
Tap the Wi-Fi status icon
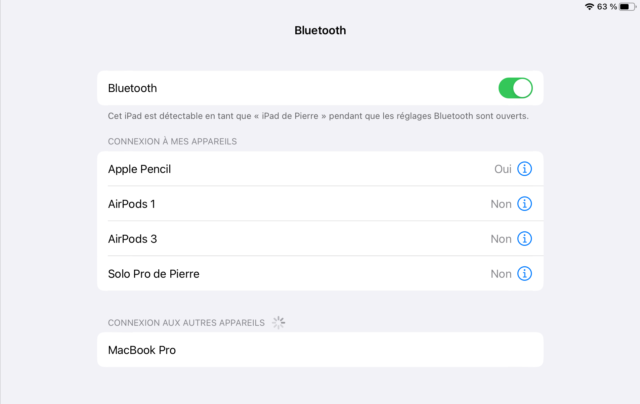[x=589, y=7]
